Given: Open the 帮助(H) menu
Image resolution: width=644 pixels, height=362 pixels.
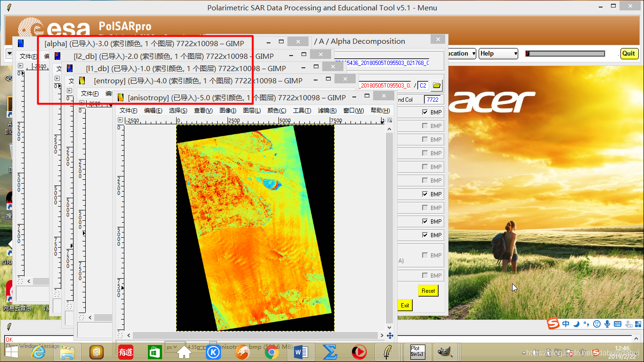Looking at the screenshot, I should tap(380, 111).
